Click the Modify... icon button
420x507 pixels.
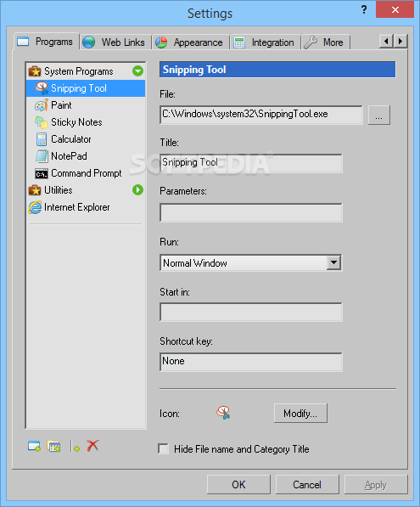click(300, 413)
